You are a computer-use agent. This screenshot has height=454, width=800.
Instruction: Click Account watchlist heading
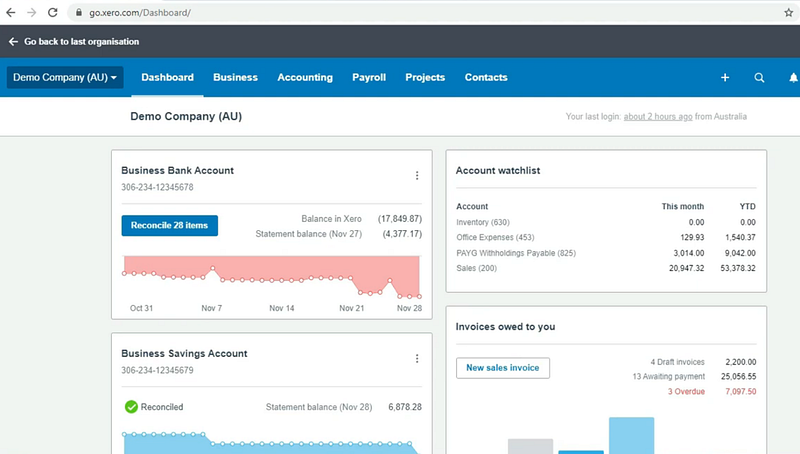pyautogui.click(x=497, y=170)
